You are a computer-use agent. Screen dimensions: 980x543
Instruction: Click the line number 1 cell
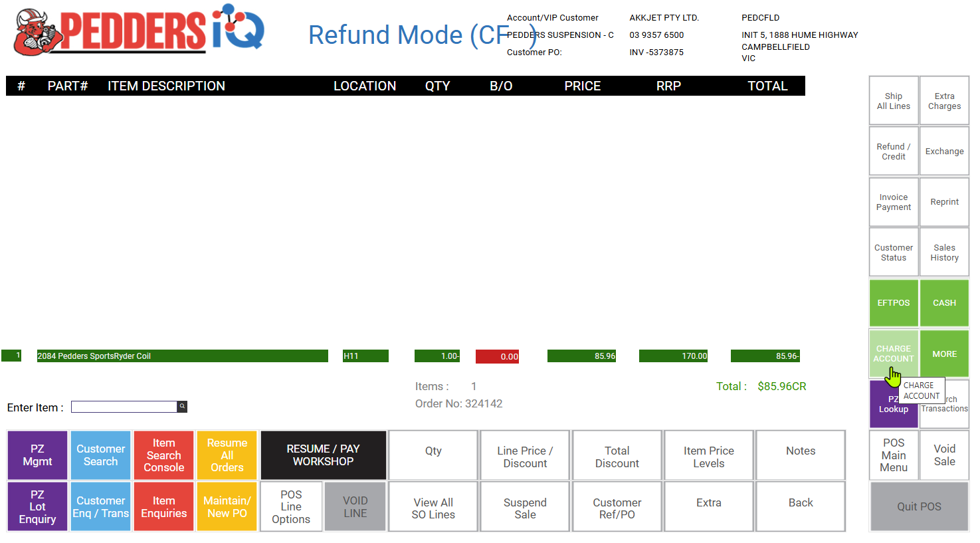point(11,356)
